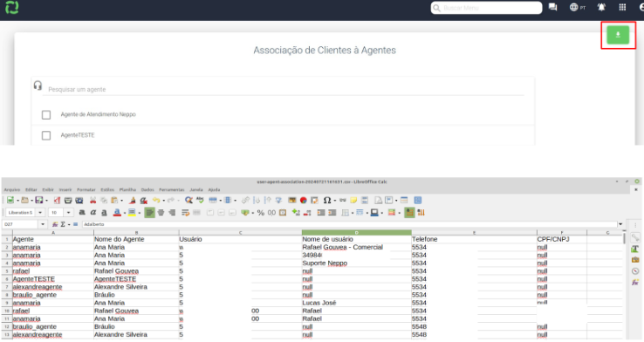
Task: Expand the Save icon dropdown arrow
Action: (46, 201)
